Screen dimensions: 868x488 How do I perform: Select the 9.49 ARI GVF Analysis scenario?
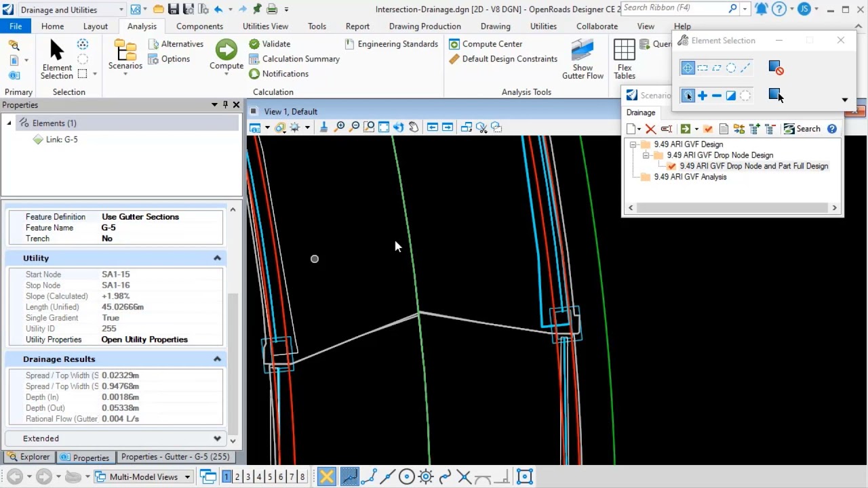[x=690, y=177]
